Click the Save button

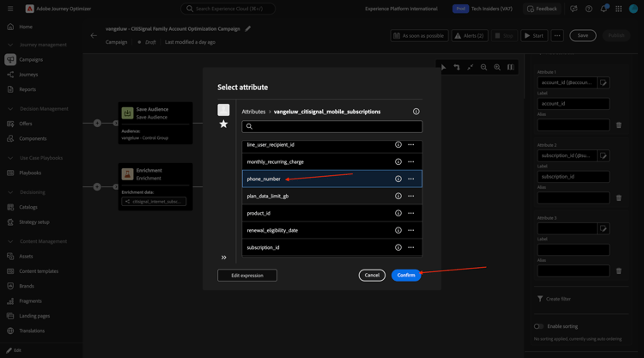click(x=582, y=36)
